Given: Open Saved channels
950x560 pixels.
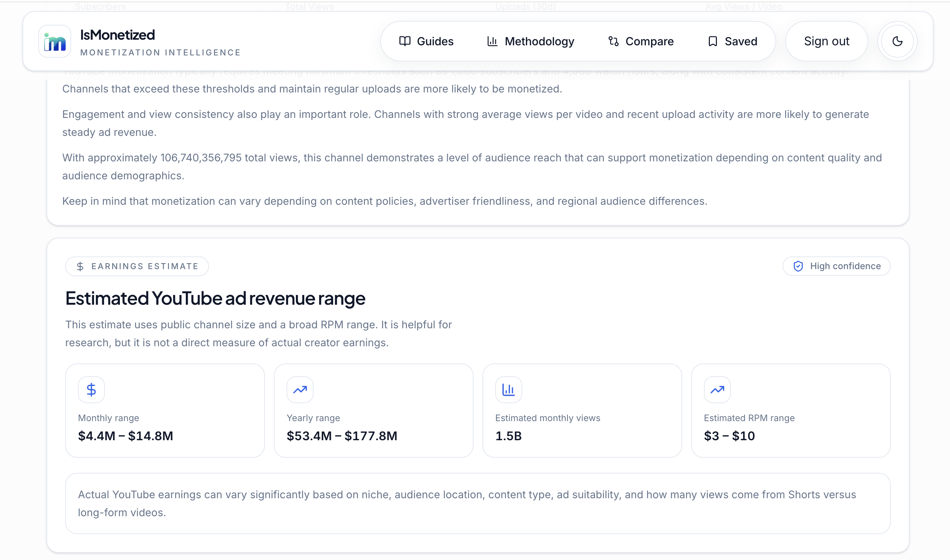Looking at the screenshot, I should point(732,41).
